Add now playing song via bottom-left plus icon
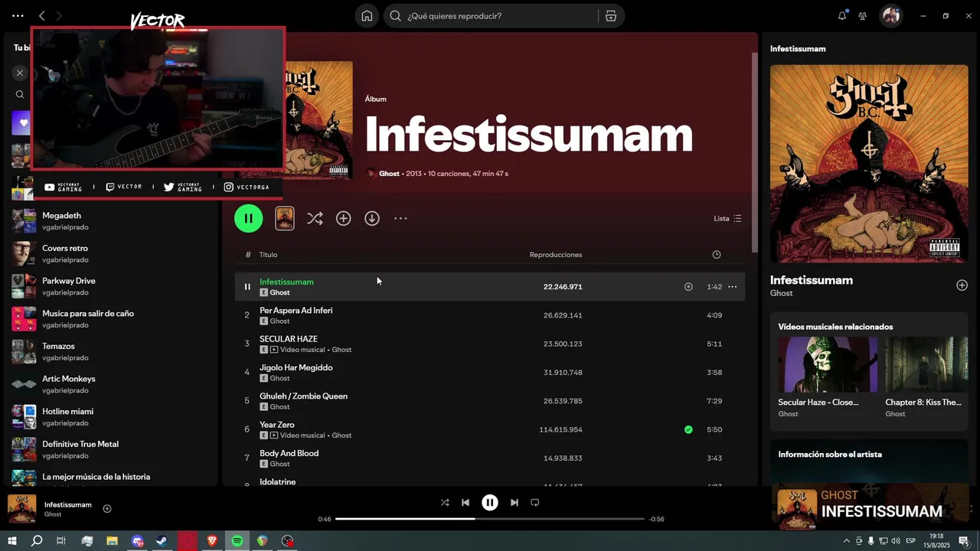 pyautogui.click(x=107, y=509)
